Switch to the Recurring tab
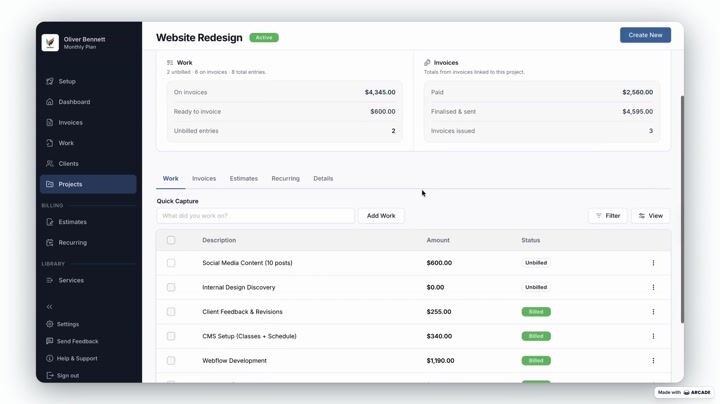 click(x=286, y=179)
